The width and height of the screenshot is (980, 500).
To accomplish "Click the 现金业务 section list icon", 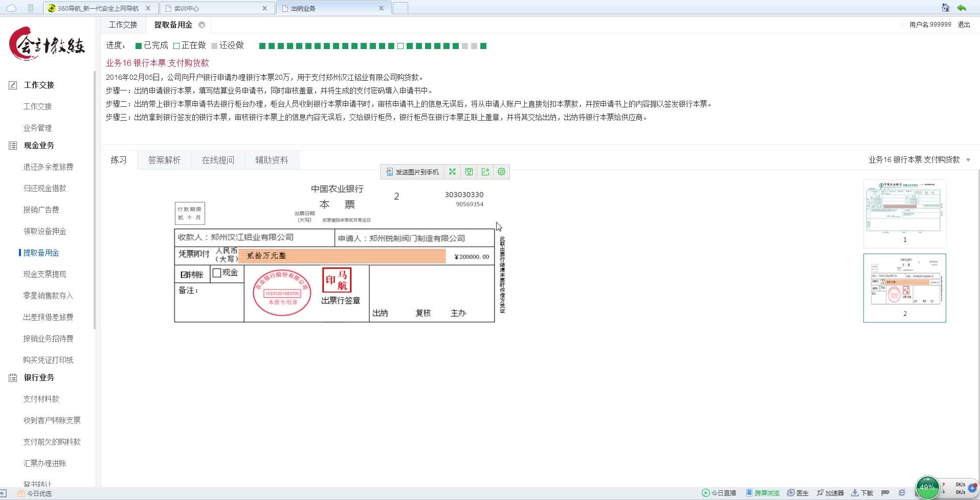I will pyautogui.click(x=13, y=146).
